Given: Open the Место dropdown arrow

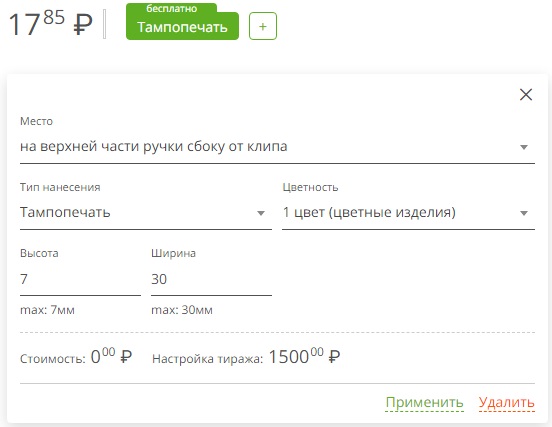Looking at the screenshot, I should (x=524, y=147).
